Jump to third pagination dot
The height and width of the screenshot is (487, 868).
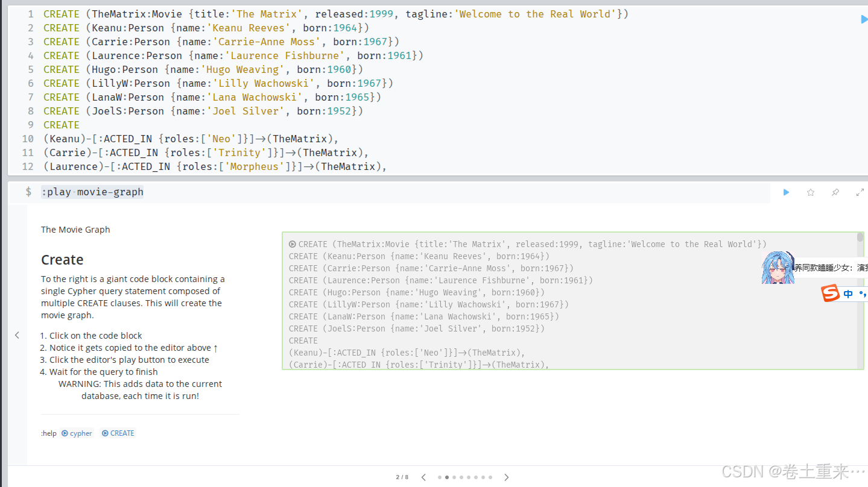click(x=454, y=477)
